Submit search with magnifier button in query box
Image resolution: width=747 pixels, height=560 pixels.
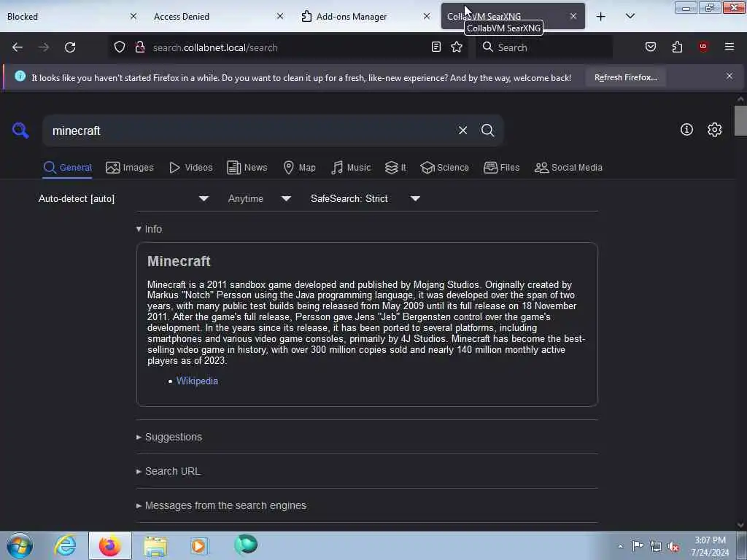coord(487,131)
